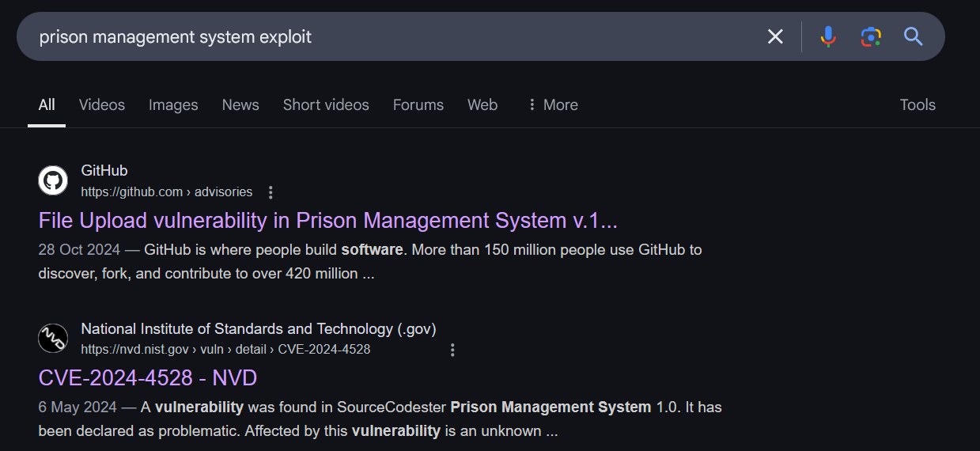
Task: Open the CVE-2024-4528 - NVD link
Action: point(148,378)
